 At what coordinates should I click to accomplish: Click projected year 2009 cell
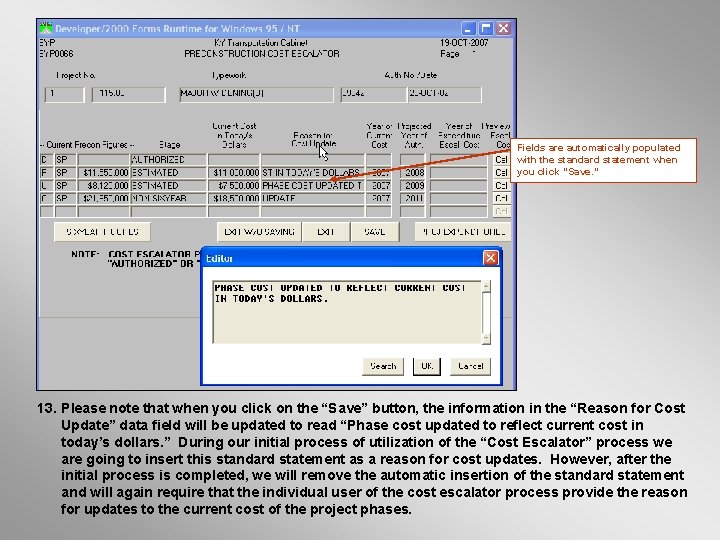(412, 186)
